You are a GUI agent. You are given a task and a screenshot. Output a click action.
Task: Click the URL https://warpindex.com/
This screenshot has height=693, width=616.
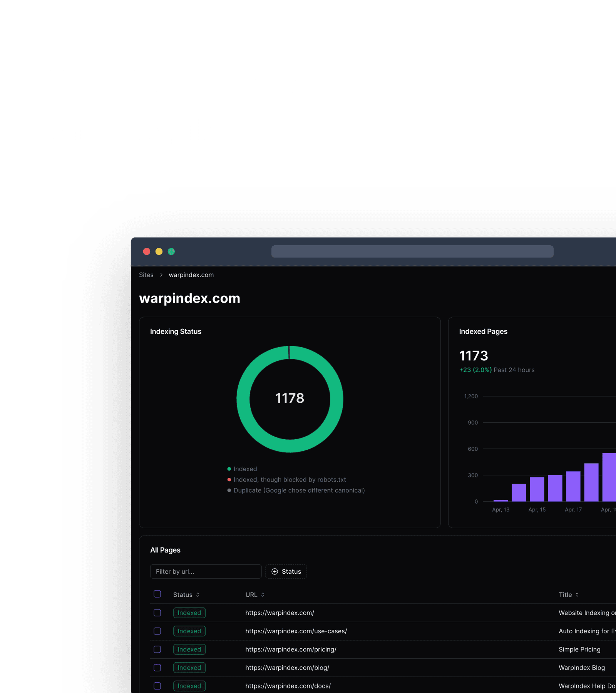(280, 613)
